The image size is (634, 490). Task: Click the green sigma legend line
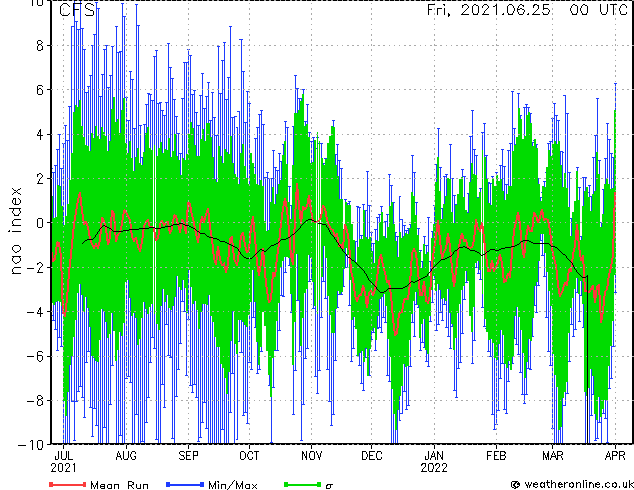coord(303,484)
